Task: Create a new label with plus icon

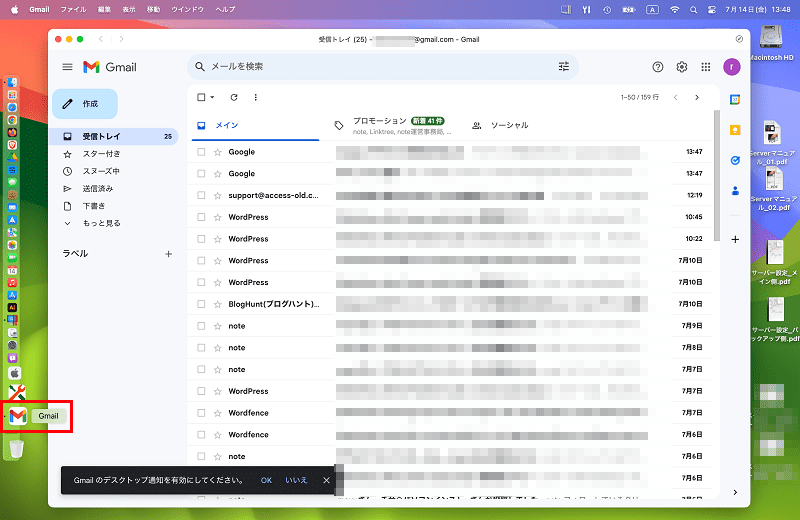Action: pyautogui.click(x=168, y=254)
